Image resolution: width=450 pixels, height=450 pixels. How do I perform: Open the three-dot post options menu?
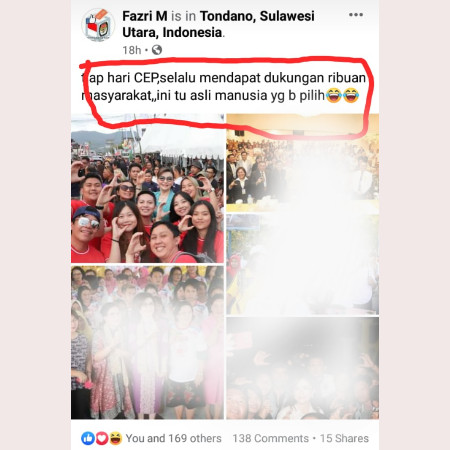[356, 15]
